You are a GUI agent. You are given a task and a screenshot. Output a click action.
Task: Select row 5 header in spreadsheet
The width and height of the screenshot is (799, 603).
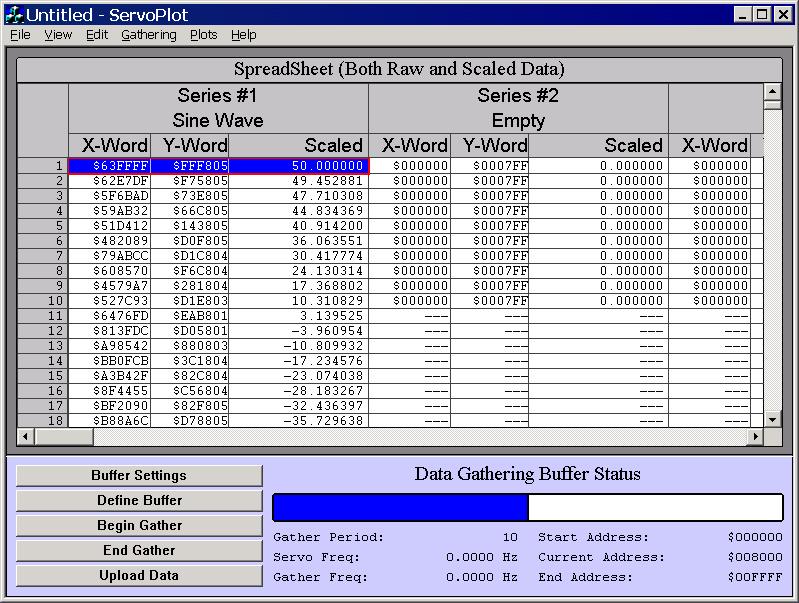pyautogui.click(x=43, y=226)
